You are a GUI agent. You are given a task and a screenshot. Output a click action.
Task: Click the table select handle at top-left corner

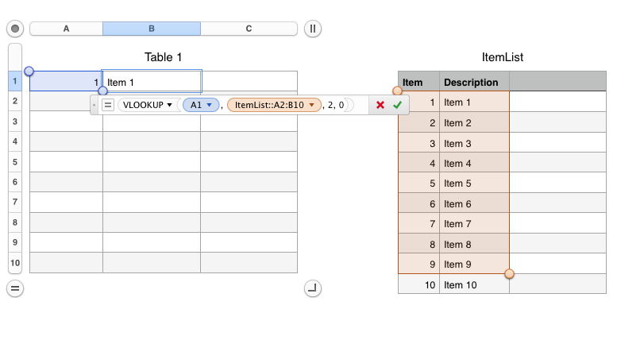[14, 29]
